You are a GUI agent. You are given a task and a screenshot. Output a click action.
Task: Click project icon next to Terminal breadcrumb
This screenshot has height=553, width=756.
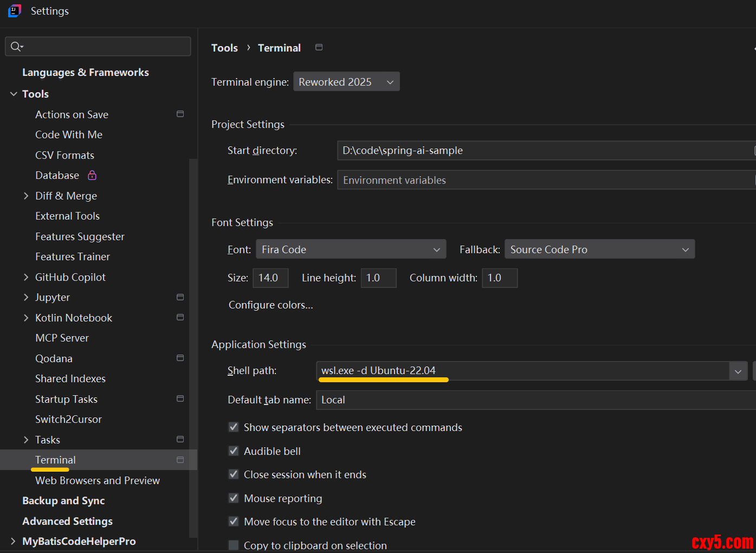pyautogui.click(x=319, y=48)
